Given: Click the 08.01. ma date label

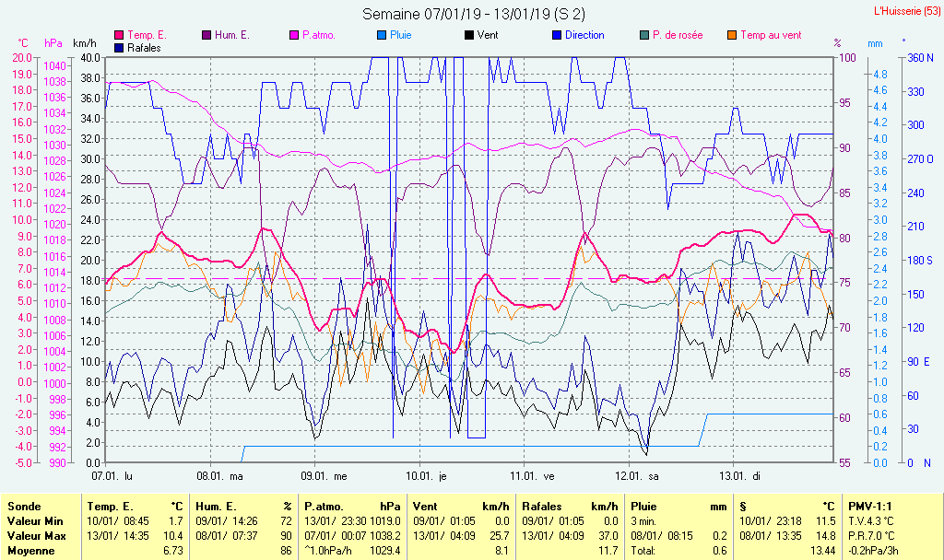Looking at the screenshot, I should coord(219,476).
